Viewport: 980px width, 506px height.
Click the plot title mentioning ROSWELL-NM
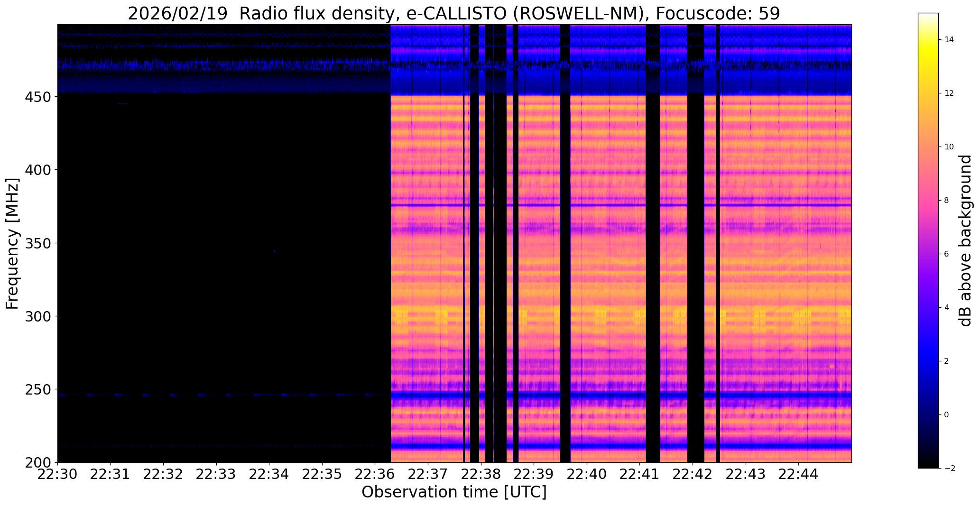(454, 13)
